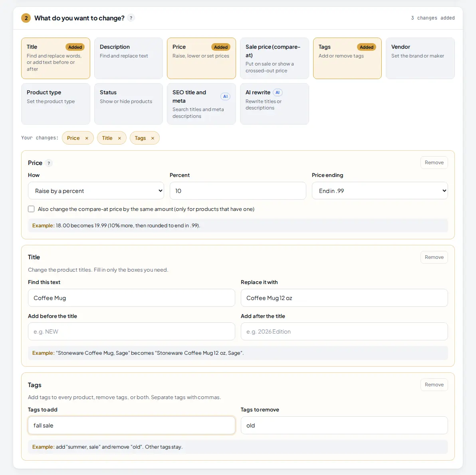Click the Added badge on the Tags card
This screenshot has width=476, height=475.
367,47
